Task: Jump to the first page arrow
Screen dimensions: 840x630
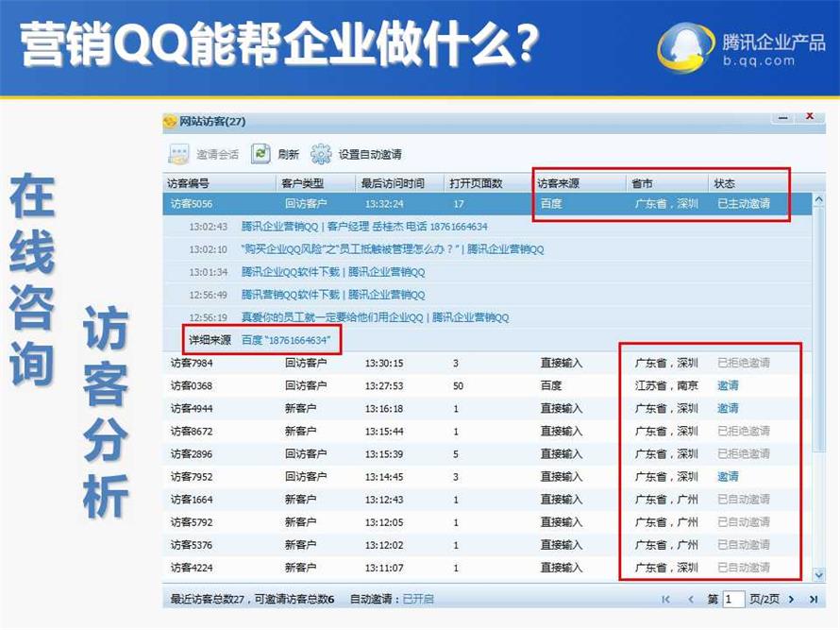Action: (666, 599)
